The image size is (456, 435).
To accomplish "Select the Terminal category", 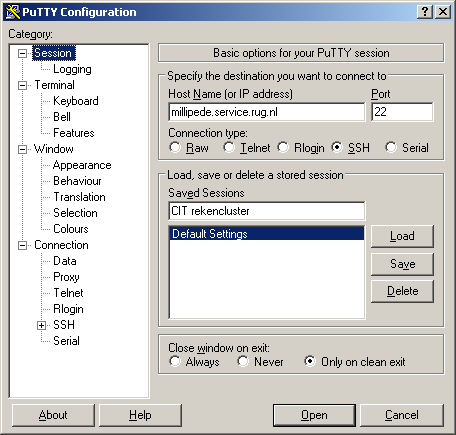I will (x=54, y=85).
